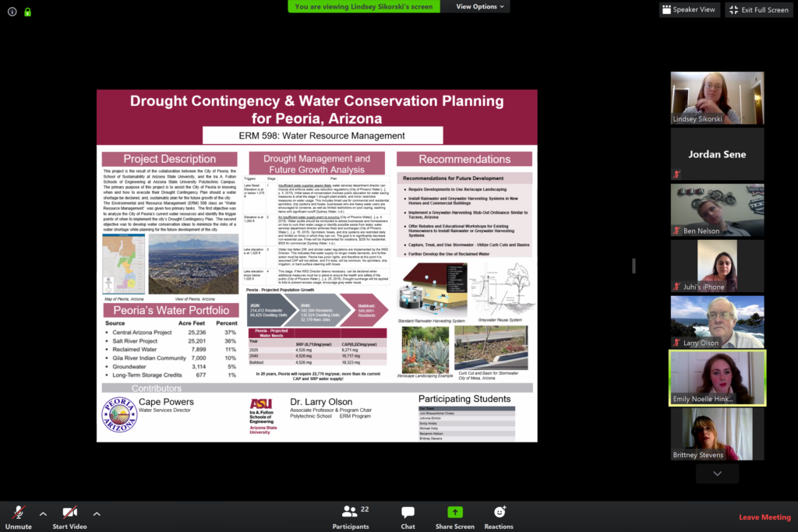This screenshot has height=532, width=798.
Task: Click the meeting info icon
Action: (12, 12)
